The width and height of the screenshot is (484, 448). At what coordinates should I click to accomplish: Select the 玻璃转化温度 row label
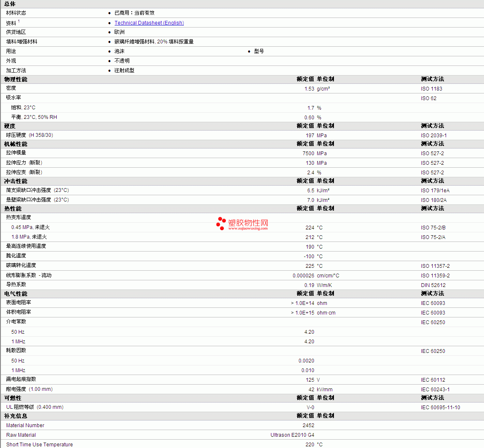point(21,265)
